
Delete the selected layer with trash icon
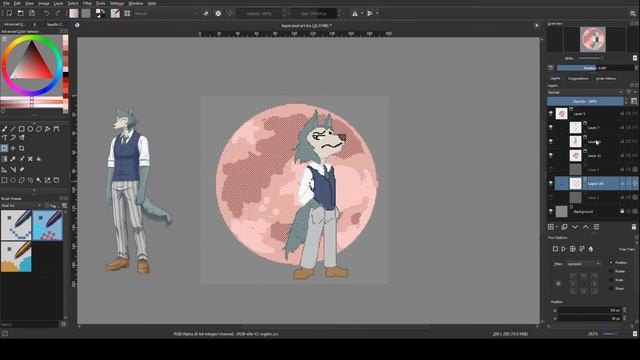634,227
